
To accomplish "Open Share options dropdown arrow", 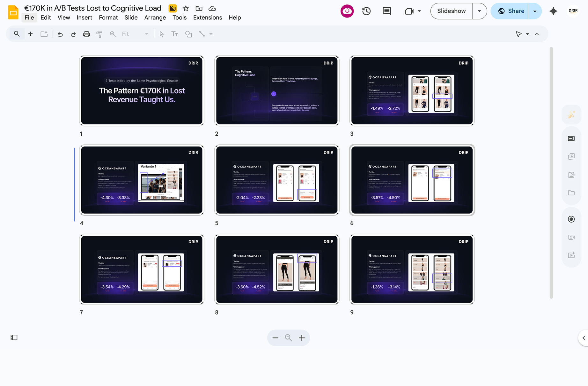I will (535, 11).
